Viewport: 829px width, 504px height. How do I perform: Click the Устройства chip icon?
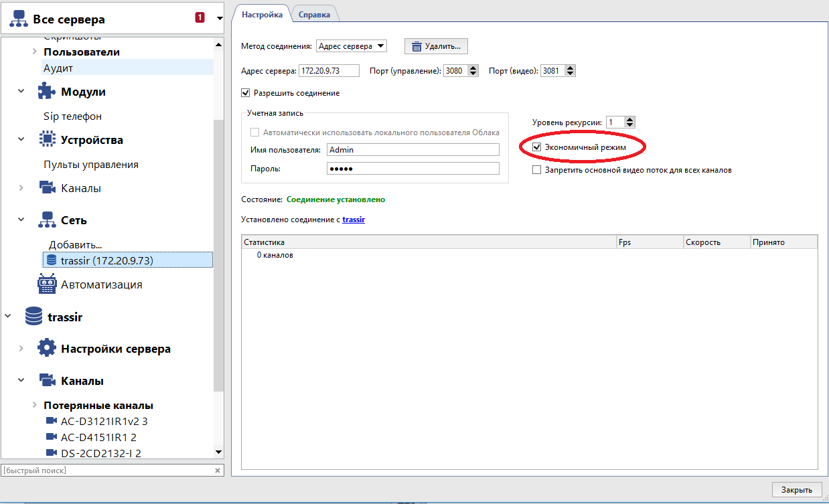(46, 139)
